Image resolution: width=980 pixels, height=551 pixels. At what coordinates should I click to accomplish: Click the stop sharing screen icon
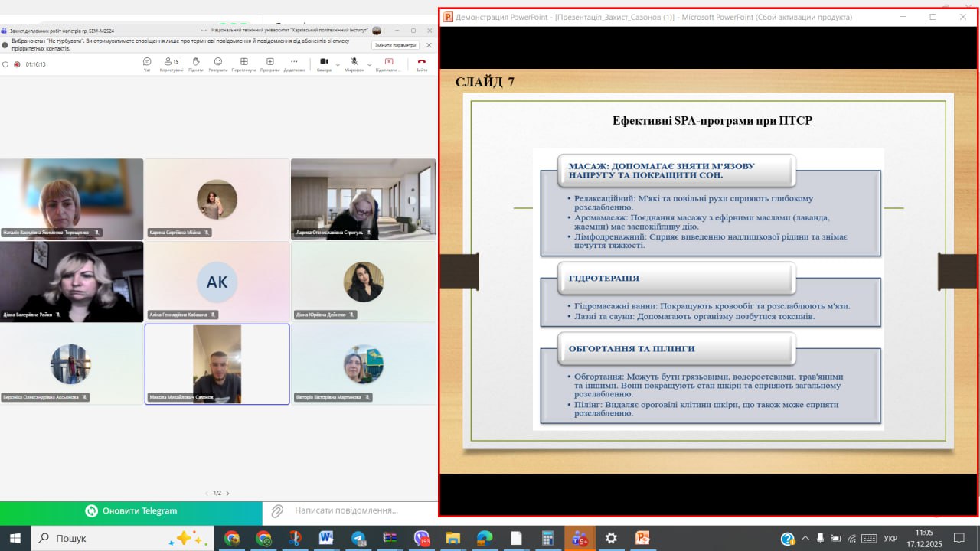[388, 63]
